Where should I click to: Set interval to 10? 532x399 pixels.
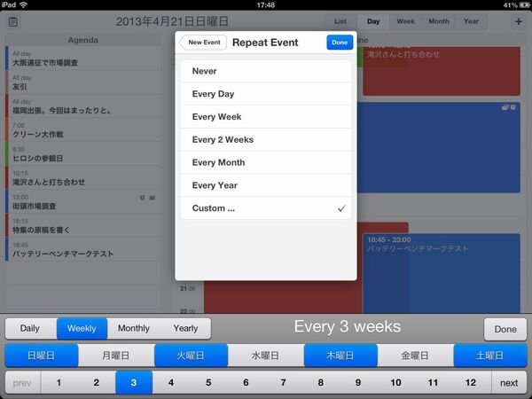(395, 383)
